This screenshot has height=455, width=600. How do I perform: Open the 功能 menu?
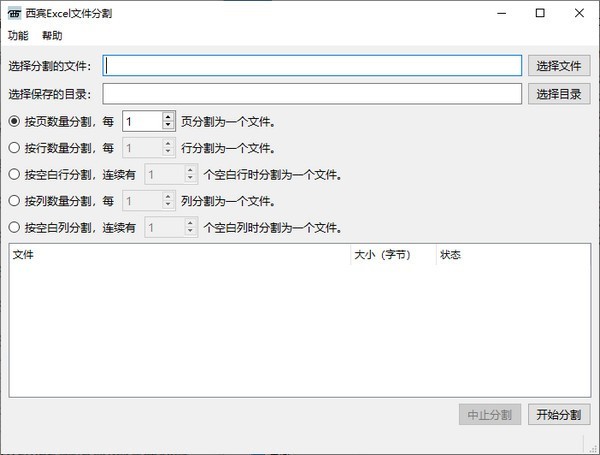click(x=18, y=36)
